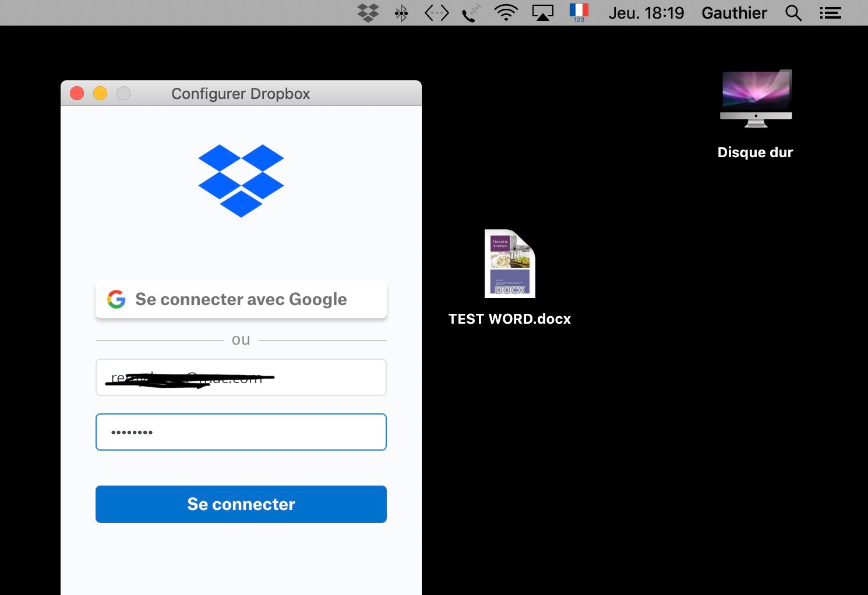Click the Google G logo
Image resolution: width=868 pixels, height=595 pixels.
tap(117, 299)
